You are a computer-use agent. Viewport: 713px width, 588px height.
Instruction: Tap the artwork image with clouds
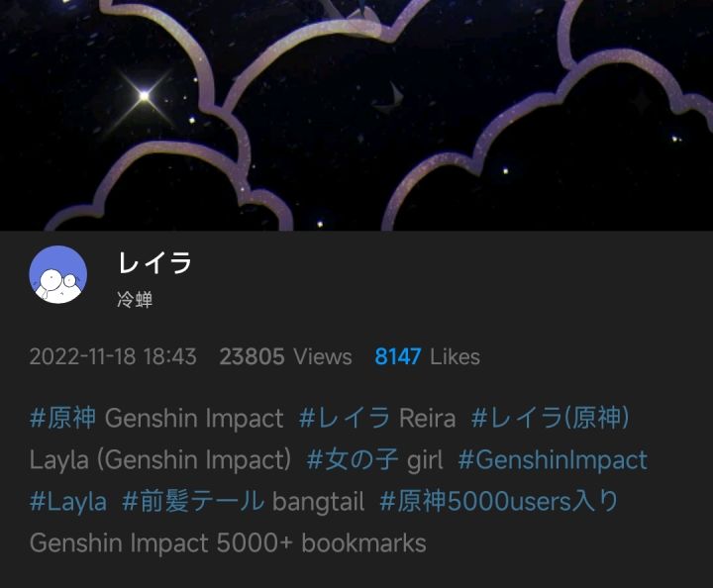tap(356, 116)
